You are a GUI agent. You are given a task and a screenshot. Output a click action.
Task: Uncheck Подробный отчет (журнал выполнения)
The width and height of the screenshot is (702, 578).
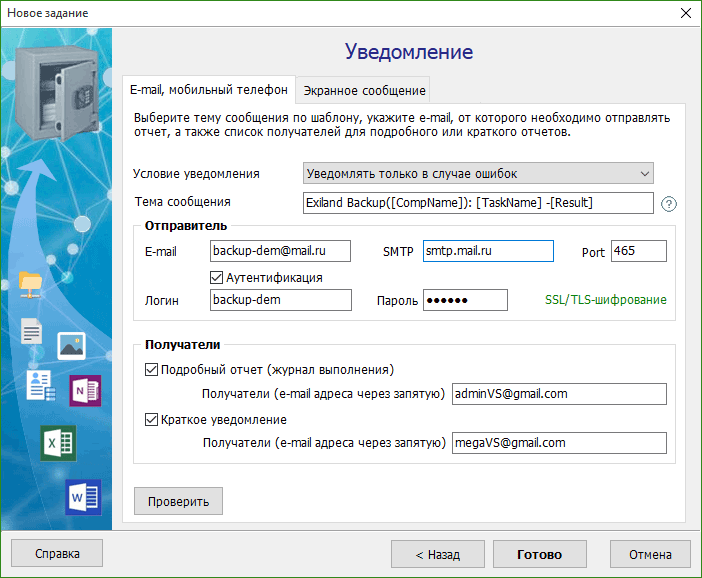point(152,369)
